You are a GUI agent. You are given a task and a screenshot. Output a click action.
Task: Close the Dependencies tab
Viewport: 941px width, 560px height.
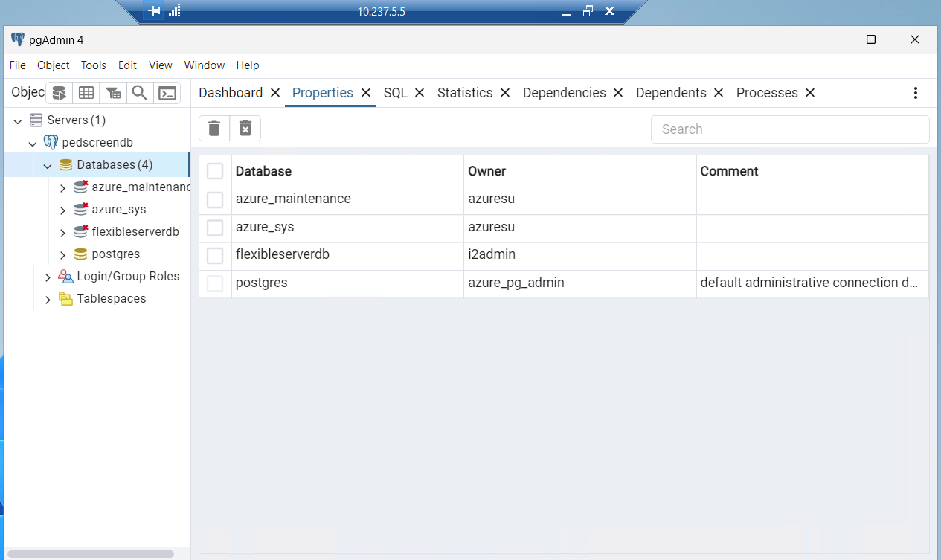(x=618, y=93)
